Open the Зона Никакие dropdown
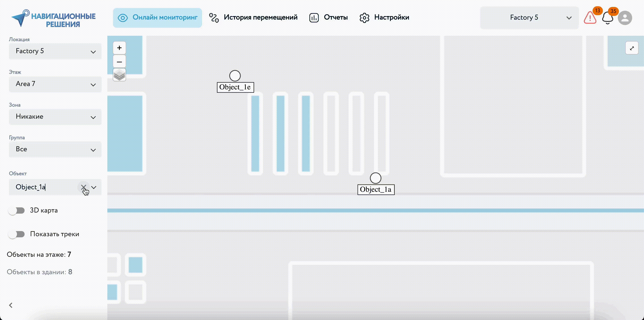644x320 pixels. (x=55, y=117)
